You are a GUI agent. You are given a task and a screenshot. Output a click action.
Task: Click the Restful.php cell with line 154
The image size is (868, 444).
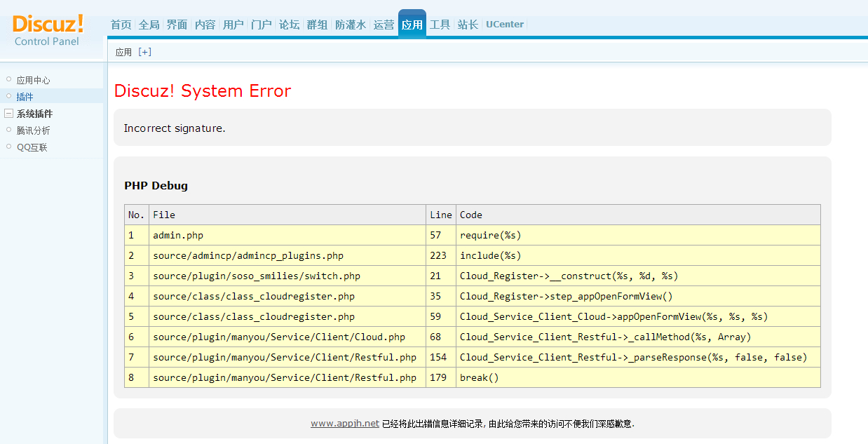click(x=287, y=358)
